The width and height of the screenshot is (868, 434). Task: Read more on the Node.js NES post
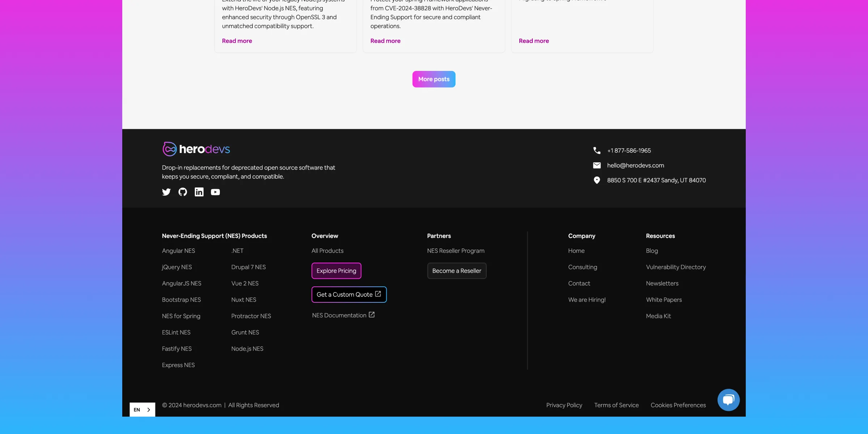(x=237, y=41)
